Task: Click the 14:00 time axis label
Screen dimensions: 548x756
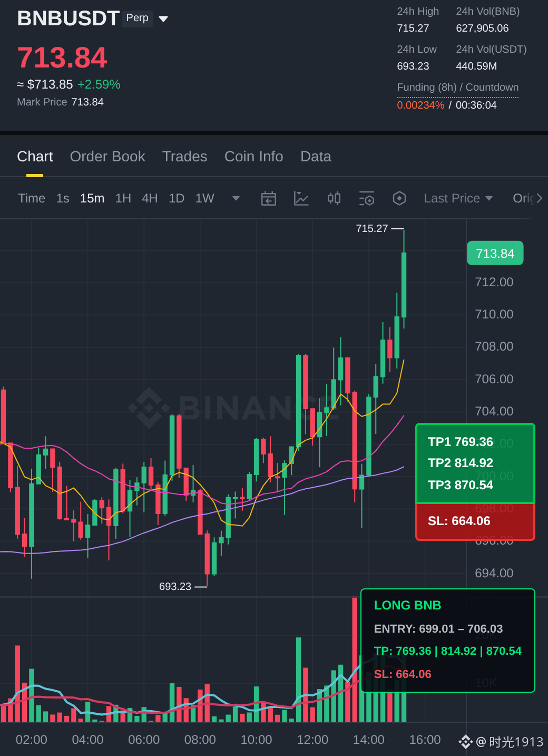Action: point(369,740)
